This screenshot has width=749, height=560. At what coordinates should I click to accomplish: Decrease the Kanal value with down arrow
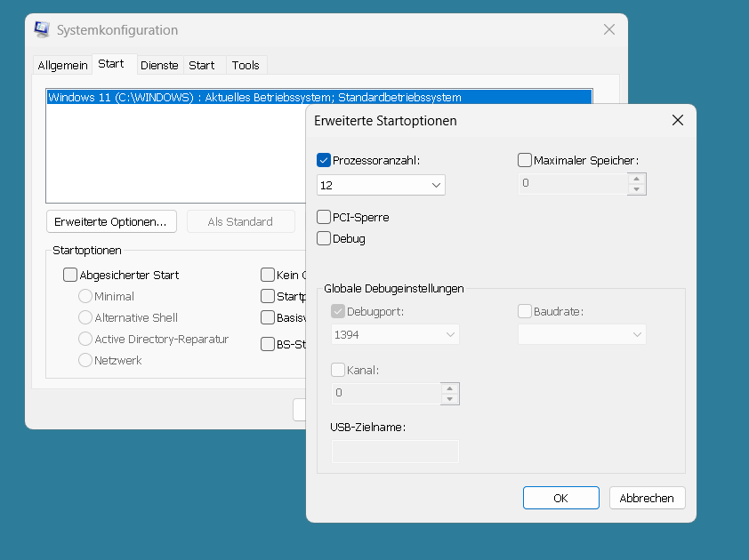[449, 399]
